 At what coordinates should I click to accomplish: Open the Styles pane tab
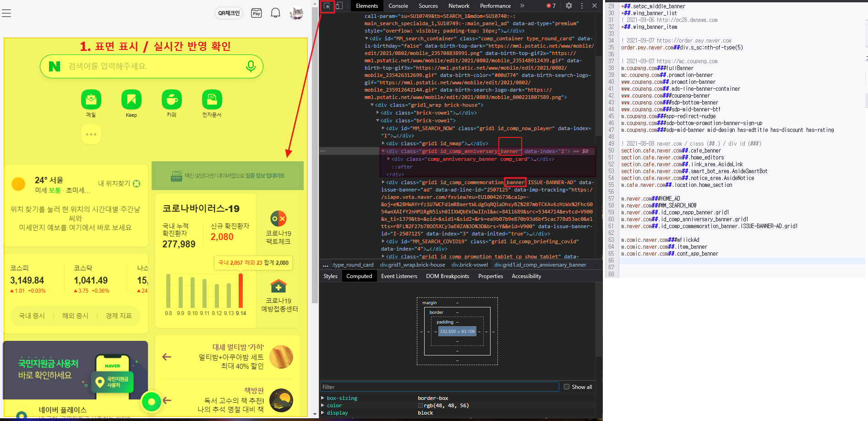point(330,276)
